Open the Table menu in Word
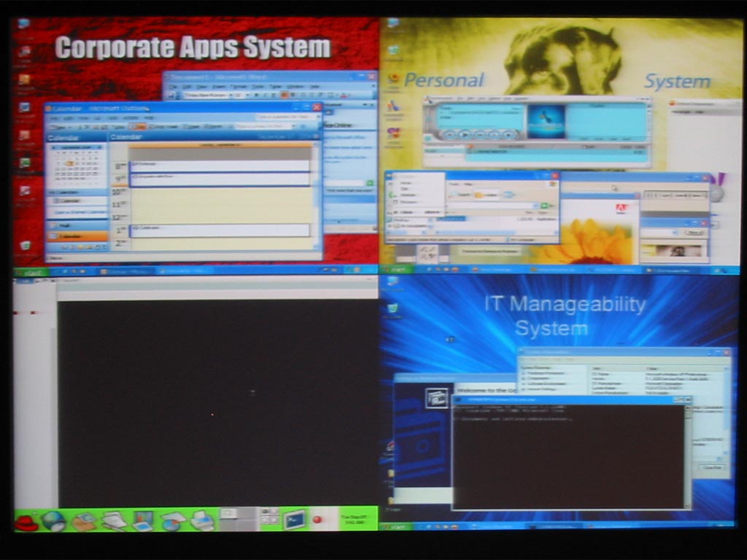This screenshot has width=747, height=560. (x=275, y=87)
